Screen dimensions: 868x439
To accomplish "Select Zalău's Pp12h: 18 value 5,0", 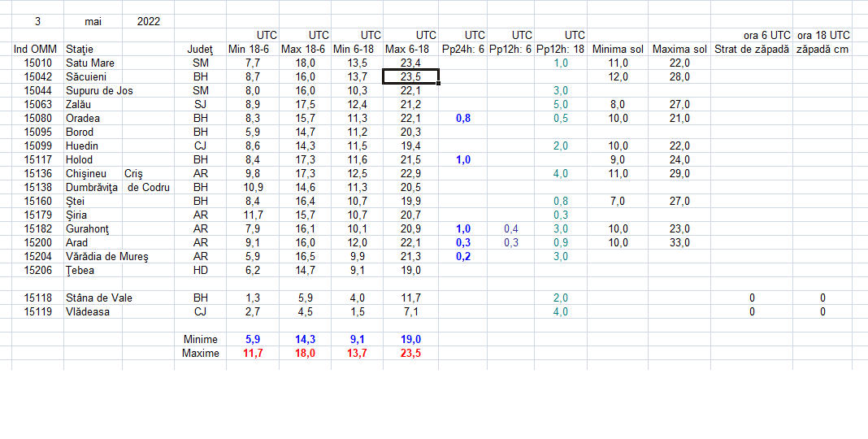I will coord(561,105).
